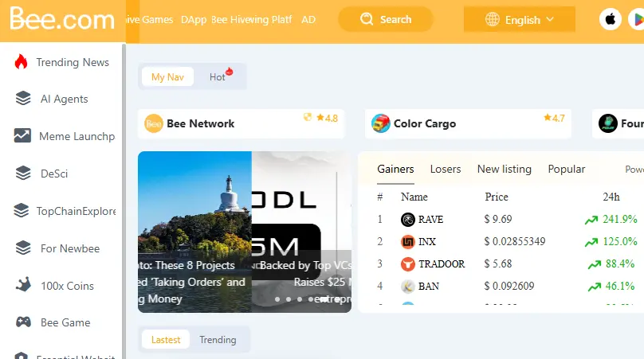644x359 pixels.
Task: Open the white pagoda news slide
Action: pyautogui.click(x=194, y=232)
